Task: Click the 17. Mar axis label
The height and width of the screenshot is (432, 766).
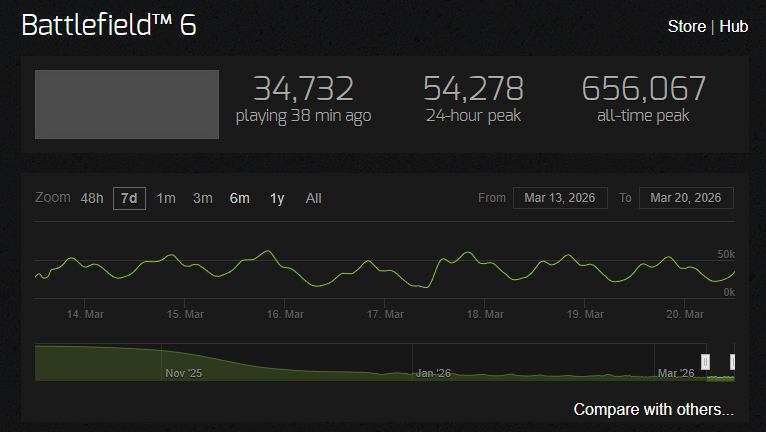Action: [385, 314]
